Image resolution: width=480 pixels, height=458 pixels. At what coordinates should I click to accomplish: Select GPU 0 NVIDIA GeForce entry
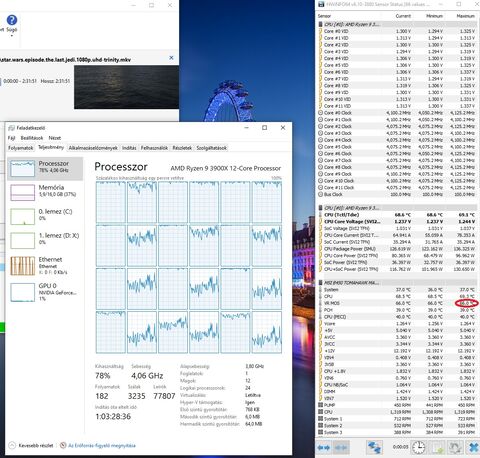[x=45, y=292]
